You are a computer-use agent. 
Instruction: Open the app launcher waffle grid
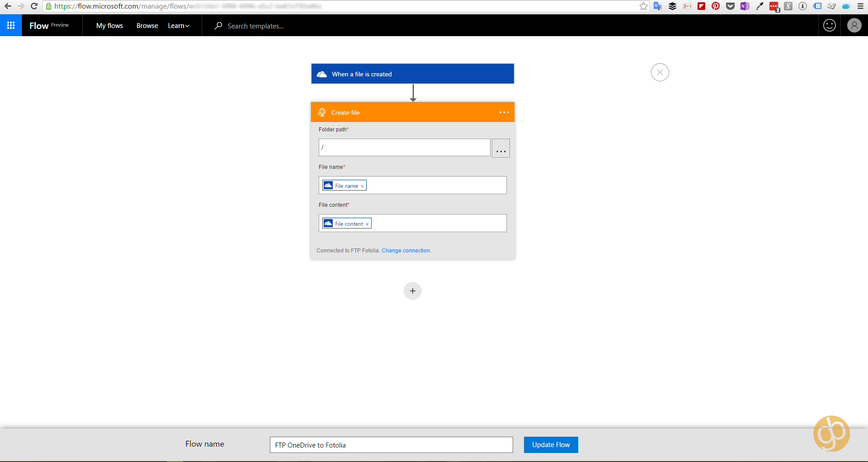(11, 25)
